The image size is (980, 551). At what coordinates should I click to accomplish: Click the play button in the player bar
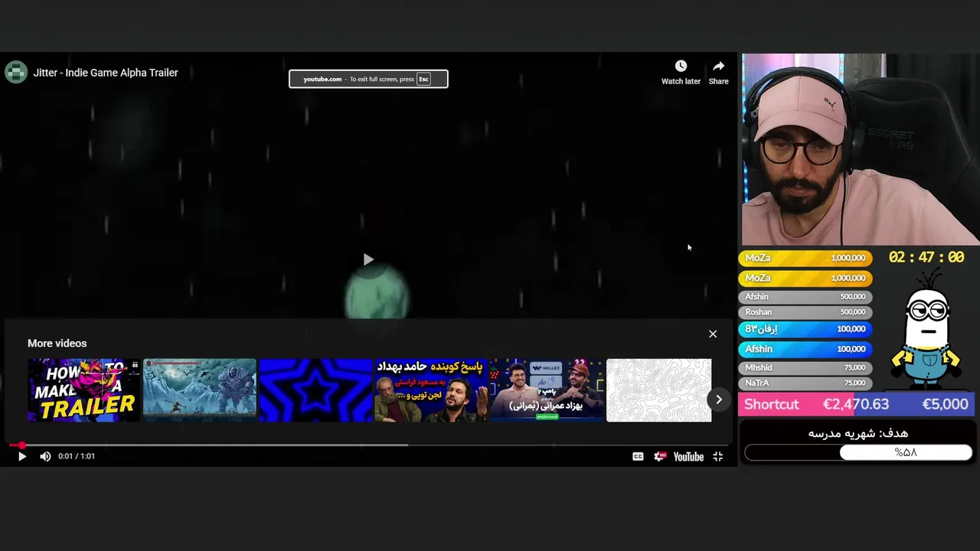coord(21,456)
